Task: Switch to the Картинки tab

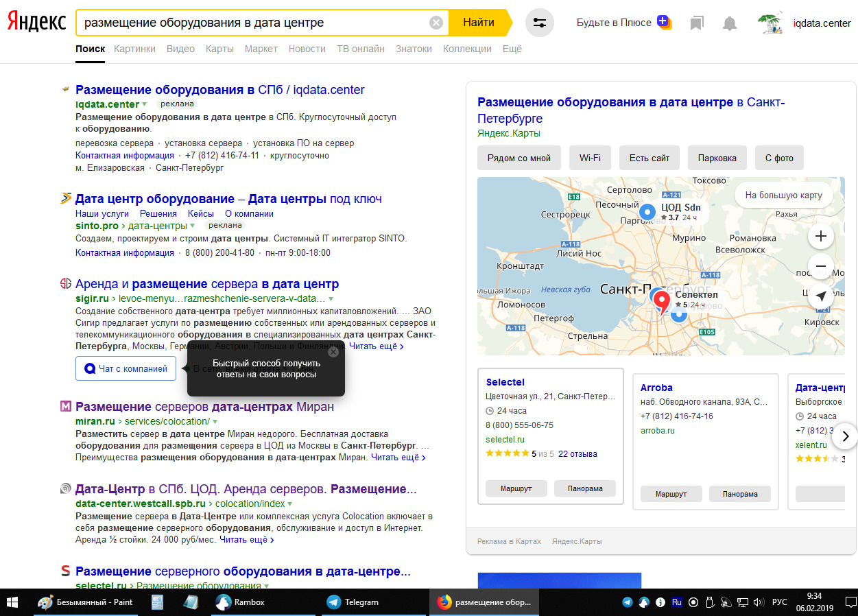Action: (x=135, y=49)
